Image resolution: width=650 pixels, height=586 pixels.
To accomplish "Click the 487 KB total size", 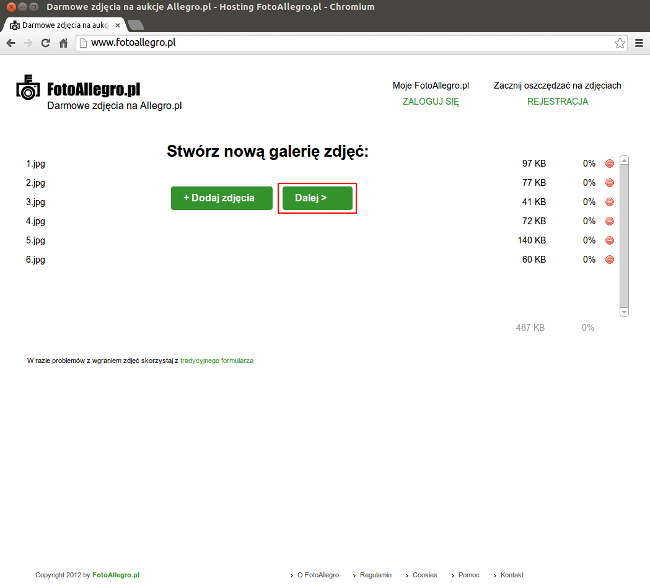I will coord(530,328).
